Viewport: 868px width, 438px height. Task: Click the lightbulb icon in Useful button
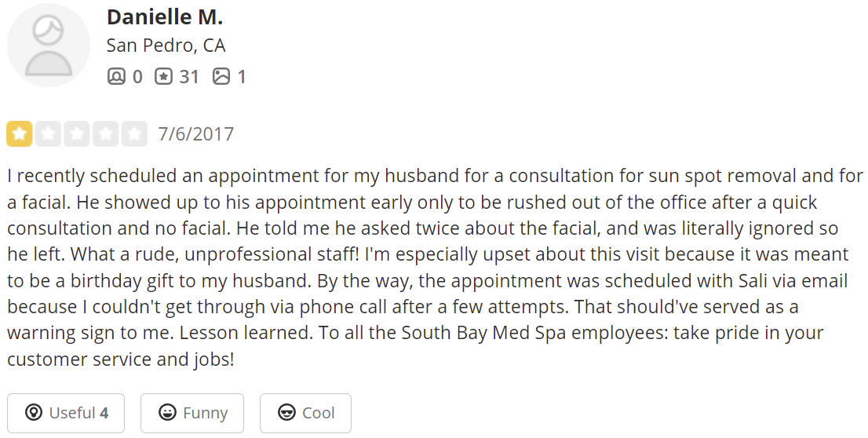(x=33, y=413)
